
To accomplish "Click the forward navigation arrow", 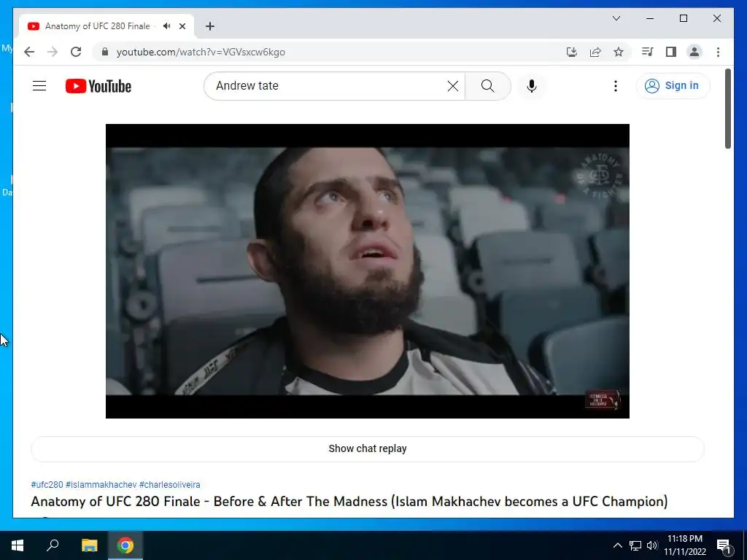I will [x=53, y=52].
